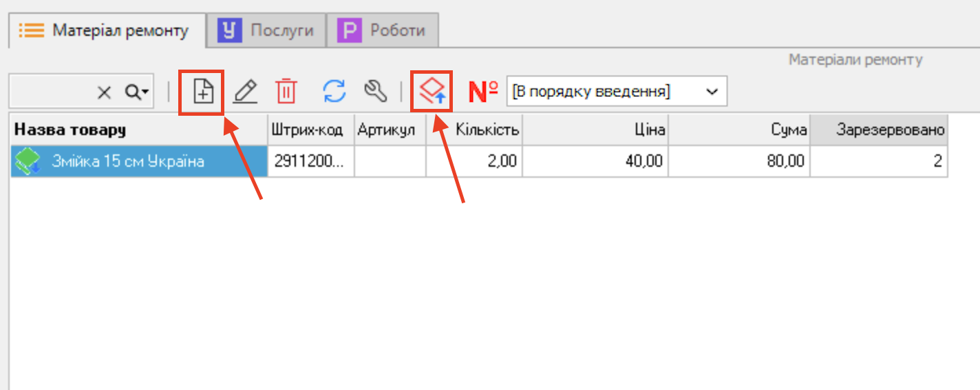The height and width of the screenshot is (390, 980).
Task: Sort by Артикул column header
Action: 390,130
